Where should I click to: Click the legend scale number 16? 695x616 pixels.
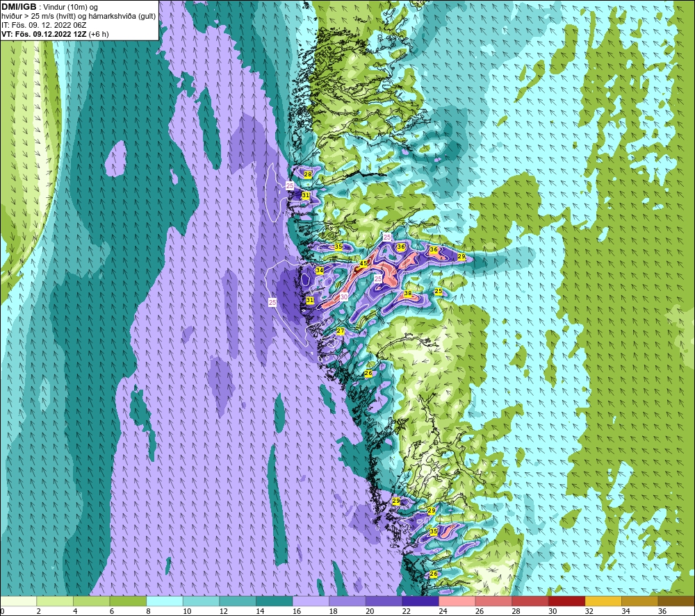coord(297,612)
